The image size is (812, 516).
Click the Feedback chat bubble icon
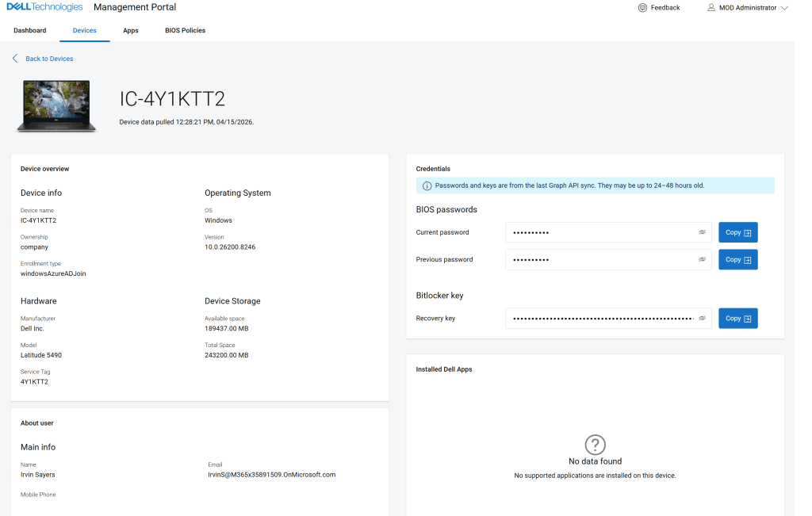pyautogui.click(x=642, y=8)
